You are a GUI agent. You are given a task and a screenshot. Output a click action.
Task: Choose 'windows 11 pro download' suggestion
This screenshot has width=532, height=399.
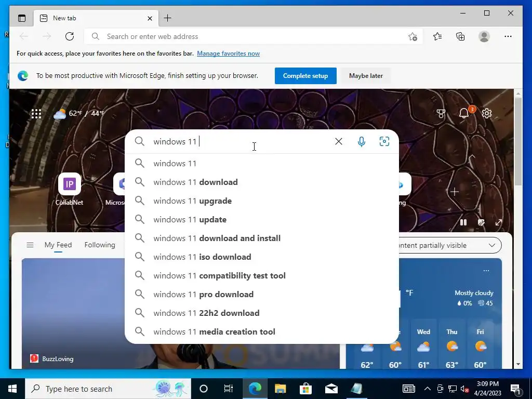[262, 294]
